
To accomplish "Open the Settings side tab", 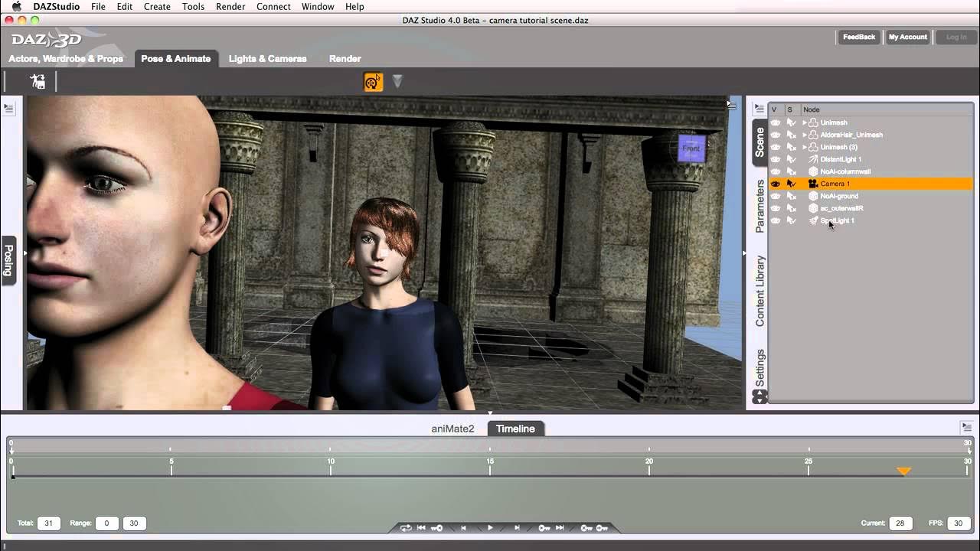I will (759, 368).
